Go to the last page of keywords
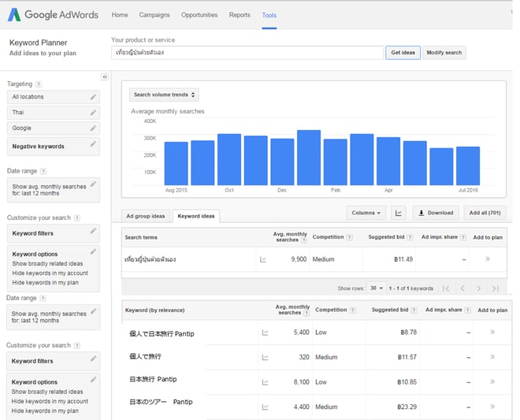This screenshot has height=420, width=520. [x=495, y=288]
